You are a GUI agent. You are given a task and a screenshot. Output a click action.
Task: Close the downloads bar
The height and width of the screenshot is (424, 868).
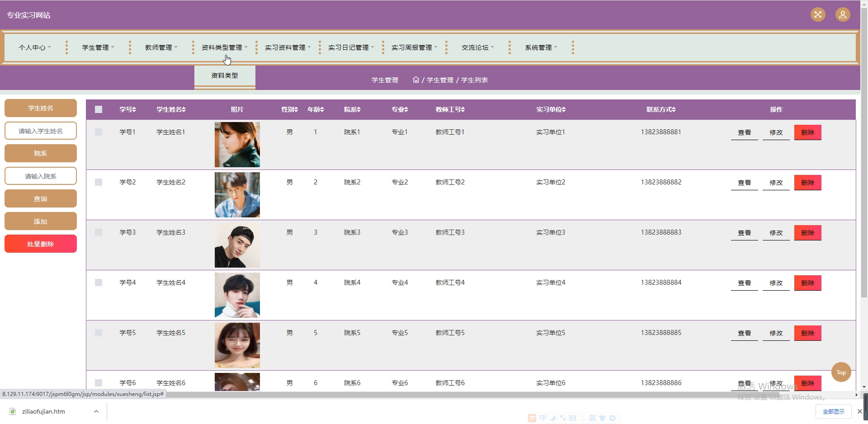[x=859, y=411]
